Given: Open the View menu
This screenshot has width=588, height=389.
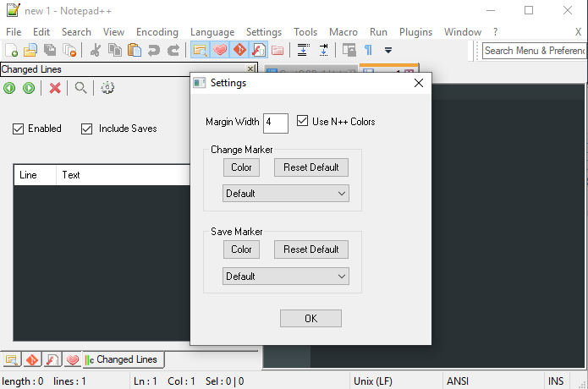Looking at the screenshot, I should coord(113,32).
